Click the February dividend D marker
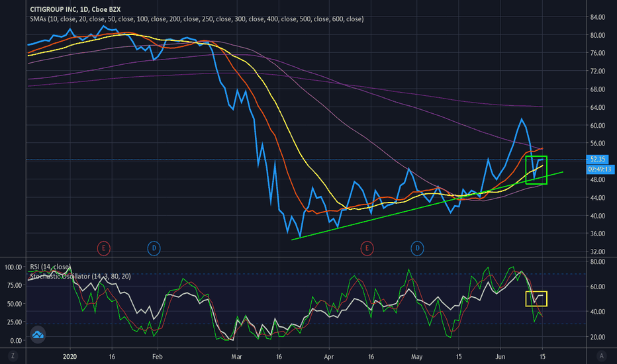This screenshot has height=364, width=617. [154, 248]
